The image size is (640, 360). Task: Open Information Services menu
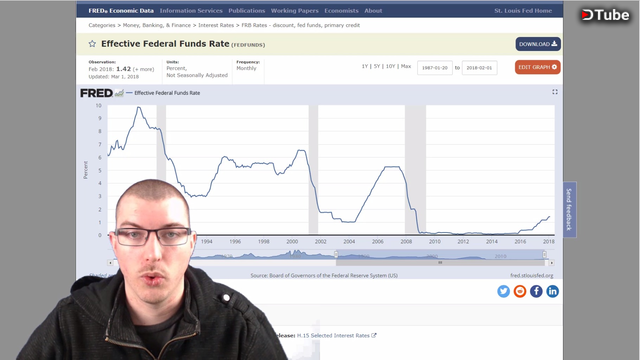(191, 11)
